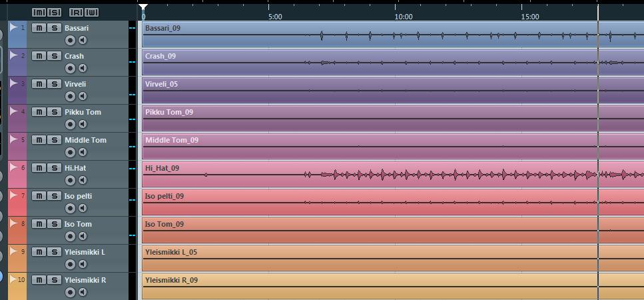Viewport: 644px width, 300px height.
Task: Select the Crash track name
Action: [75, 56]
